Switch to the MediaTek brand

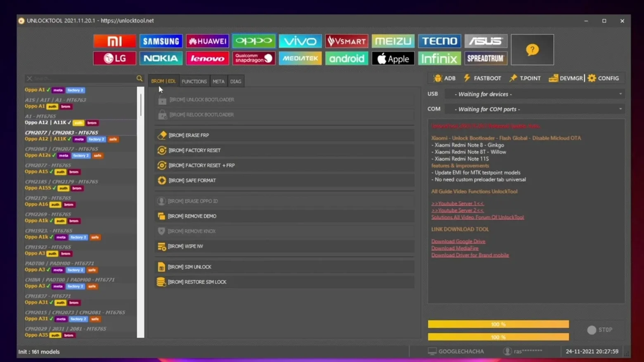click(300, 58)
